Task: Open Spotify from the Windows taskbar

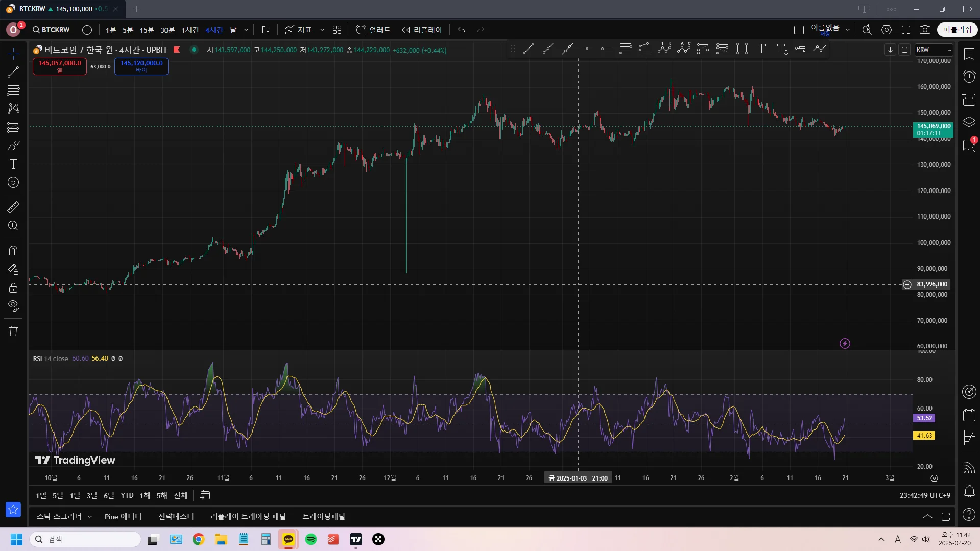Action: click(x=310, y=539)
